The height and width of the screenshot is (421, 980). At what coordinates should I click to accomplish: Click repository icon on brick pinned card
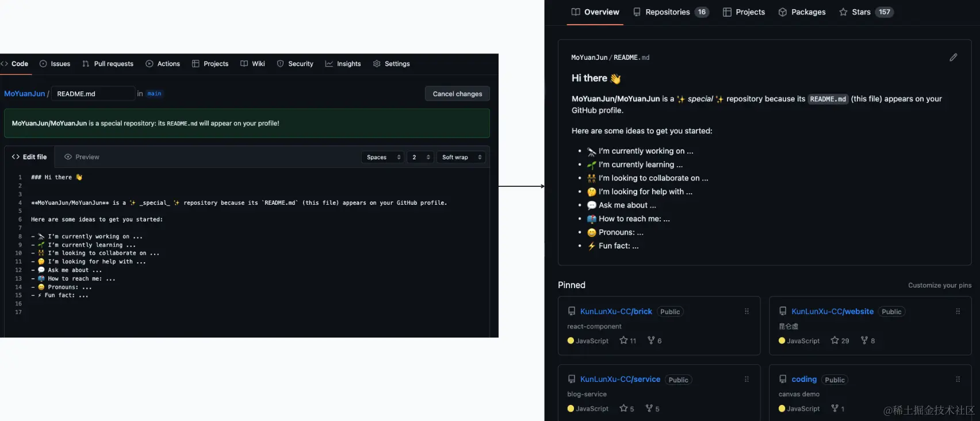(572, 312)
